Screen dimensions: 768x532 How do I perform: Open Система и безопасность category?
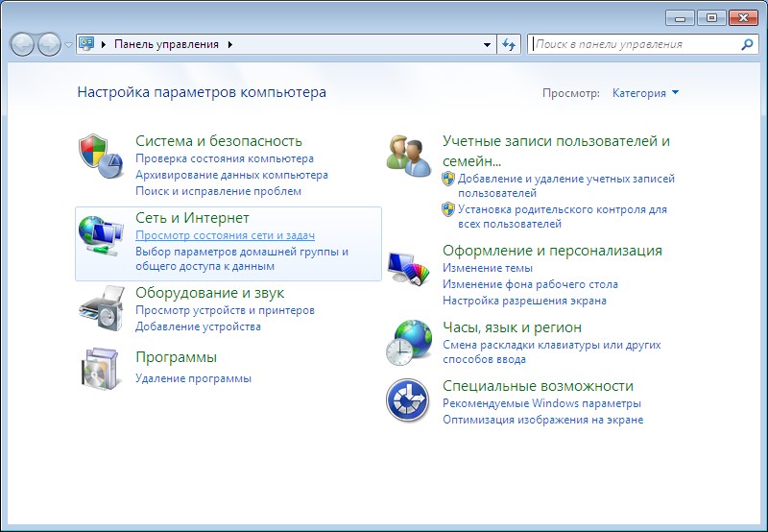coord(219,141)
